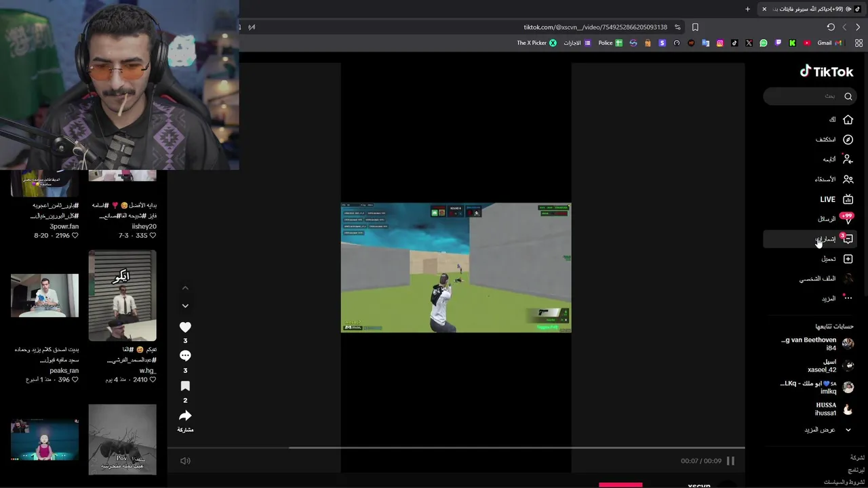Click the TikTok search field
The height and width of the screenshot is (488, 868).
[810, 96]
